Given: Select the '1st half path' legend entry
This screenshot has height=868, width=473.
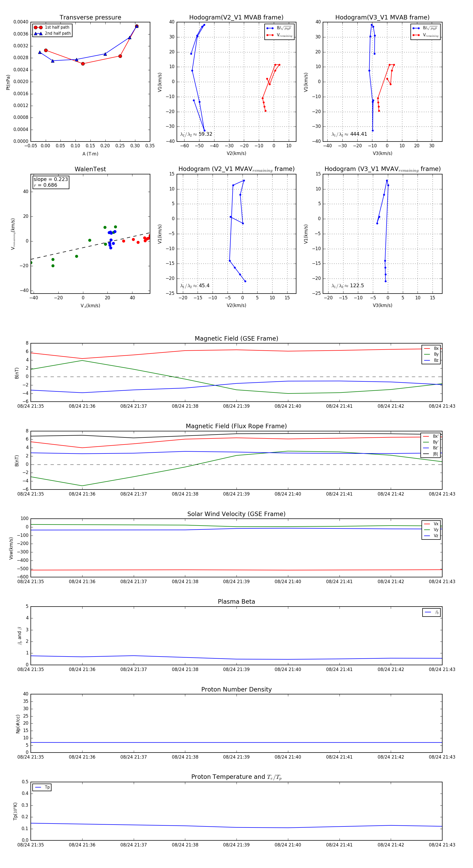Looking at the screenshot, I should pos(52,27).
